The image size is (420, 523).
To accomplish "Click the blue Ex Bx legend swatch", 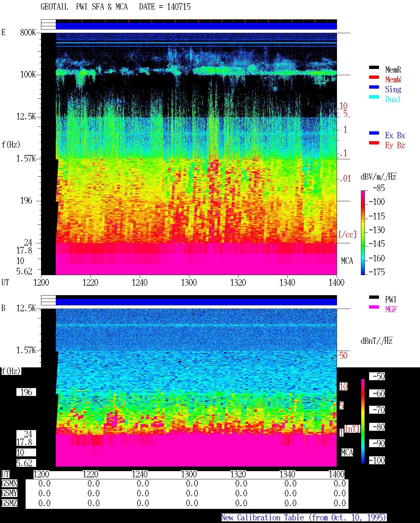I will (x=374, y=133).
